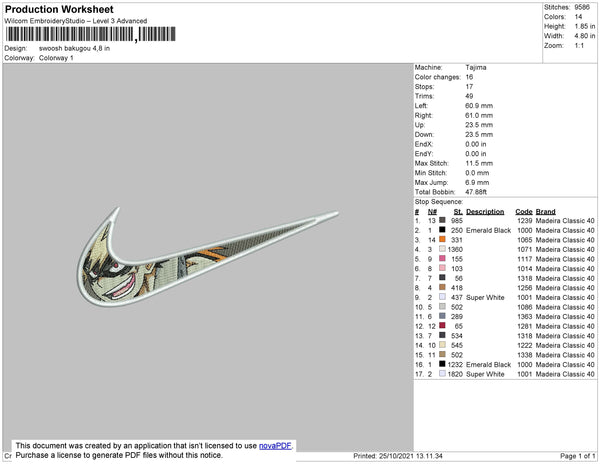Image resolution: width=600 pixels, height=464 pixels.
Task: Click the barcode under the worksheet title
Action: (91, 34)
